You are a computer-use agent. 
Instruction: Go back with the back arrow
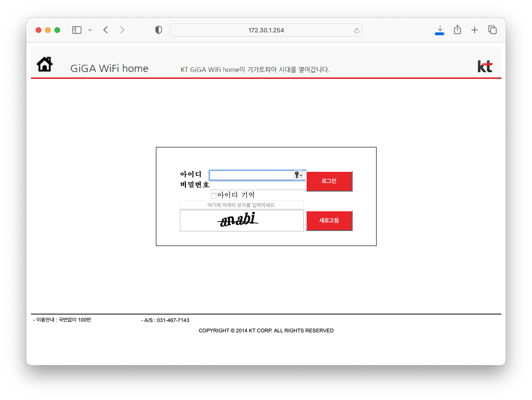point(106,30)
